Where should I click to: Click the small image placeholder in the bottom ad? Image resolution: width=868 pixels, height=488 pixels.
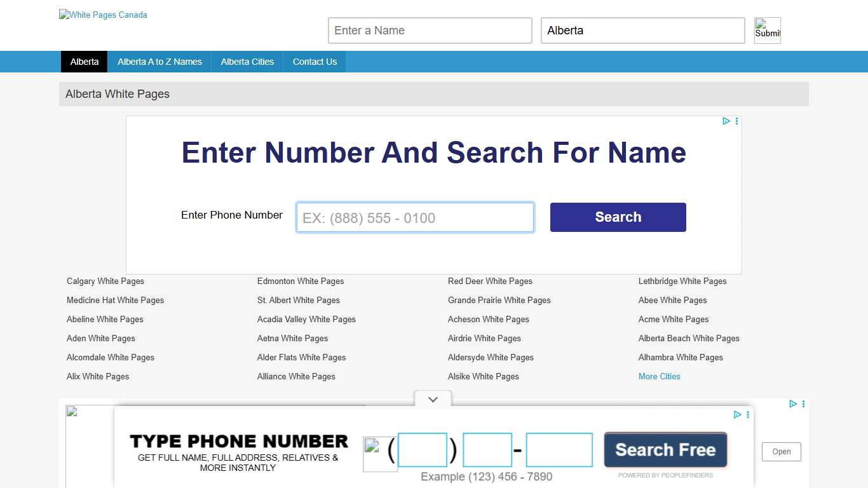[73, 411]
